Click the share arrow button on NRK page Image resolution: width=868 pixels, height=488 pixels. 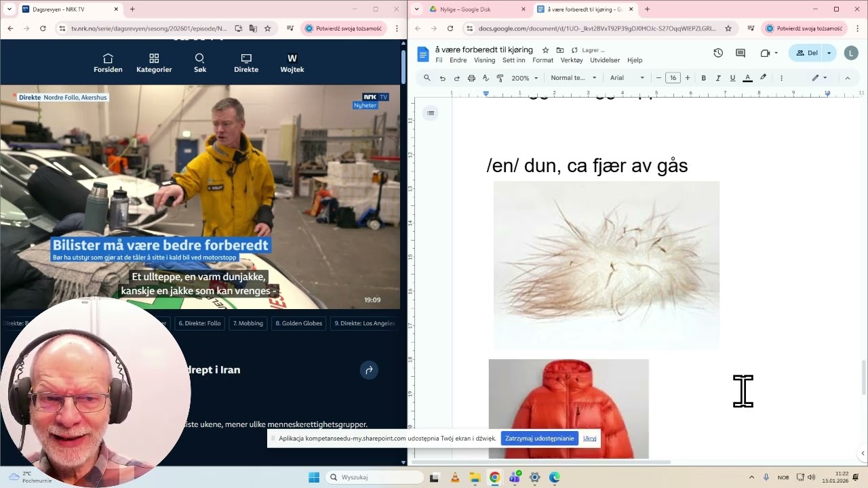tap(369, 370)
